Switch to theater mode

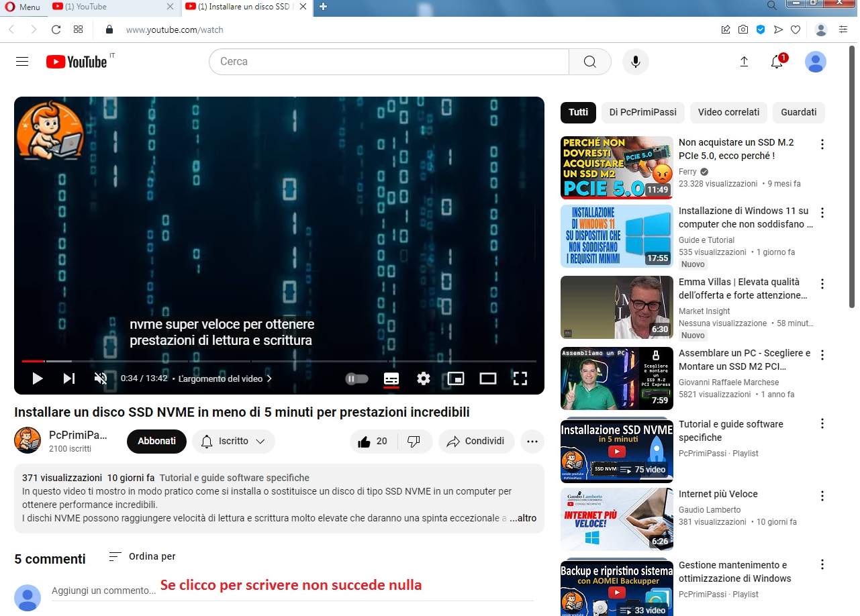(488, 378)
